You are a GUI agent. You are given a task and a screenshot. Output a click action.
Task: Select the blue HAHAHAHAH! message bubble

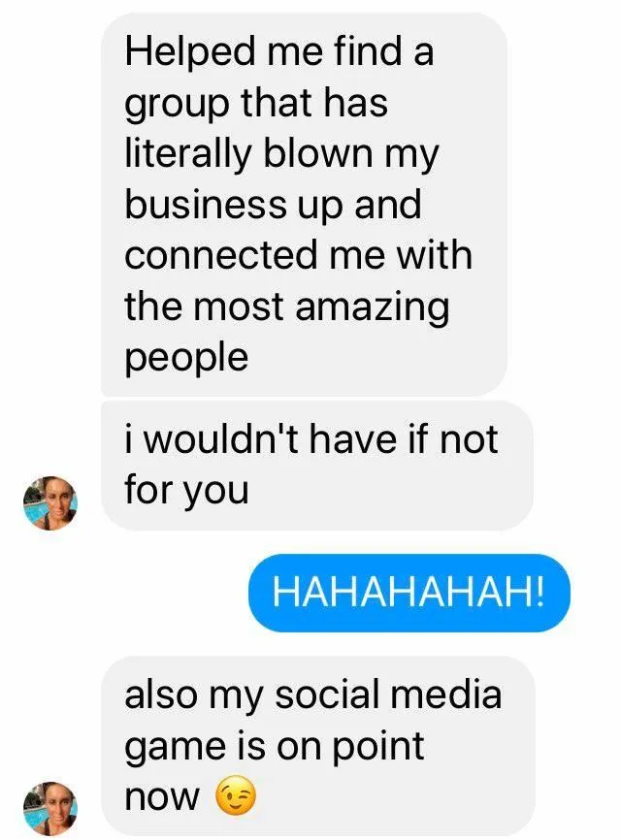[x=409, y=593]
